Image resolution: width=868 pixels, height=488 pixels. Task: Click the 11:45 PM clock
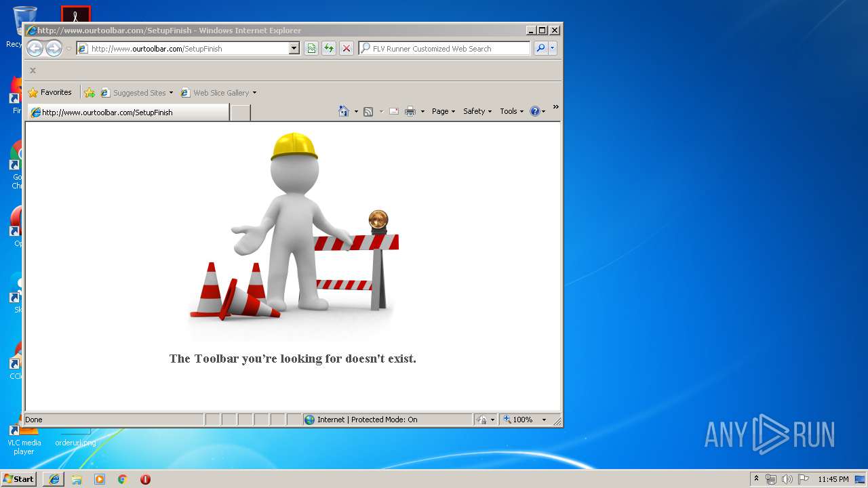pyautogui.click(x=833, y=479)
